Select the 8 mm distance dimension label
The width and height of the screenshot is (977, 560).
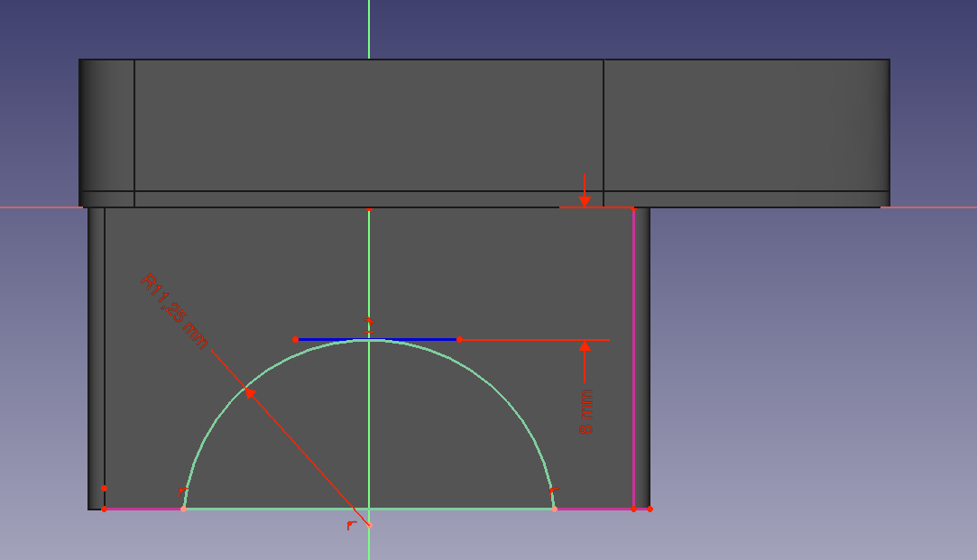click(585, 412)
